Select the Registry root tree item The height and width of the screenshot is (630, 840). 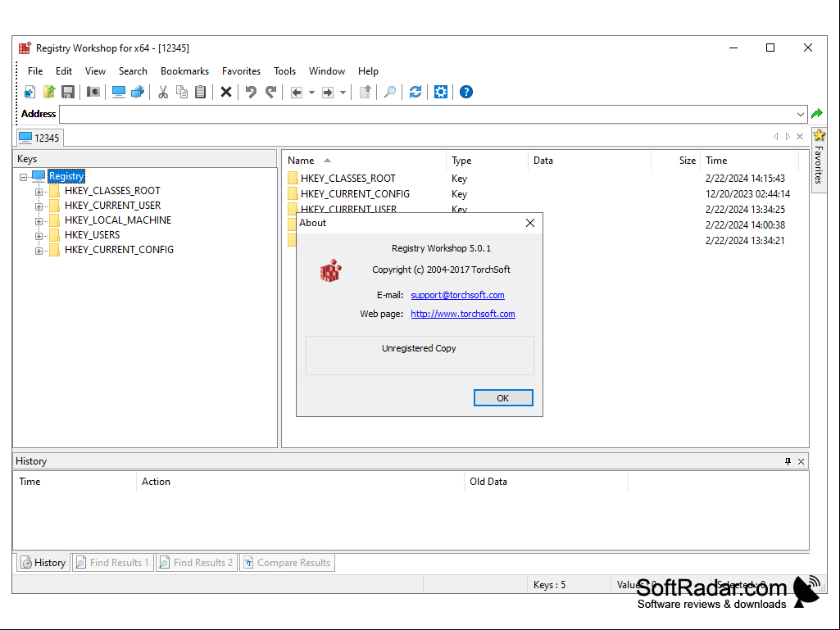[x=66, y=176]
